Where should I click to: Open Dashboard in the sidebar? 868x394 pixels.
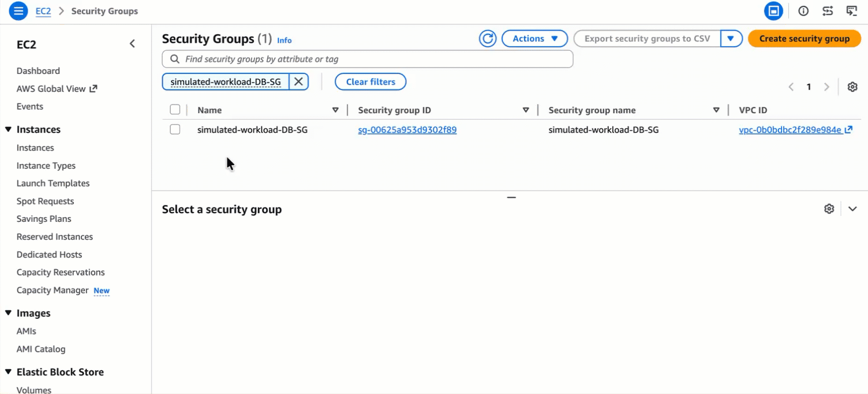pos(38,70)
